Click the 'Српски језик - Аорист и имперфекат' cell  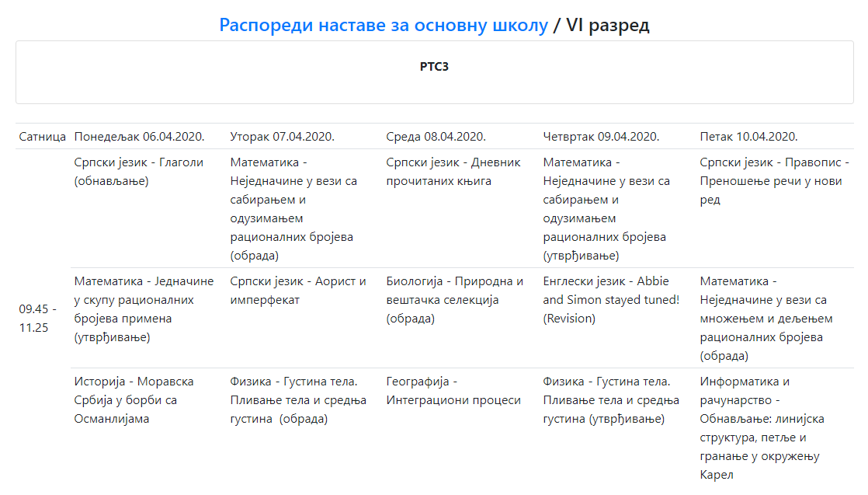click(298, 290)
